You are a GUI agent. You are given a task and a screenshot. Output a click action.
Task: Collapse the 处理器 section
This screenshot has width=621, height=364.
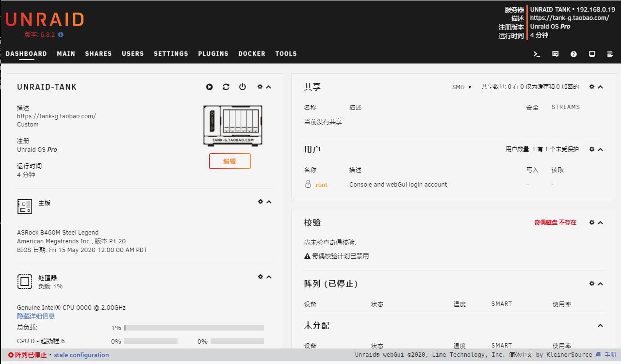[x=269, y=277]
